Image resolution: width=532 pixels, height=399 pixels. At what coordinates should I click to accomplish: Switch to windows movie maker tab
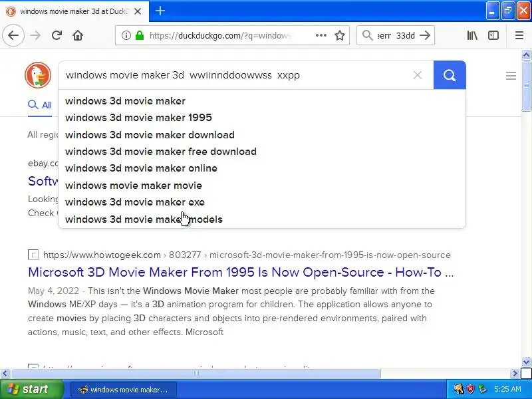pyautogui.click(x=74, y=11)
